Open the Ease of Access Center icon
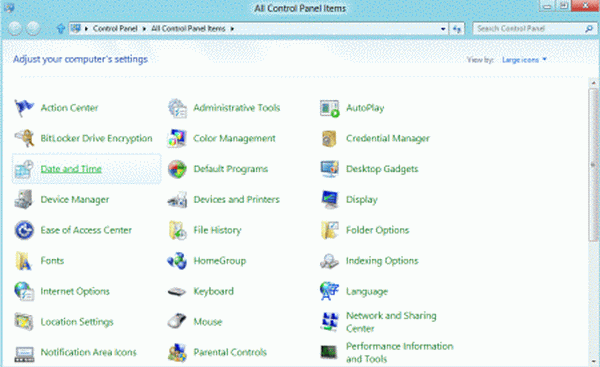600x367 pixels. [x=24, y=230]
